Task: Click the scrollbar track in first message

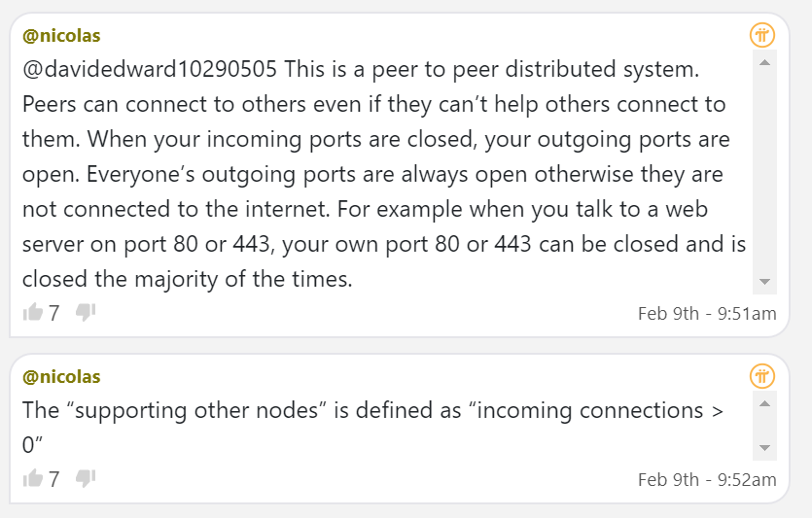Action: click(x=764, y=172)
